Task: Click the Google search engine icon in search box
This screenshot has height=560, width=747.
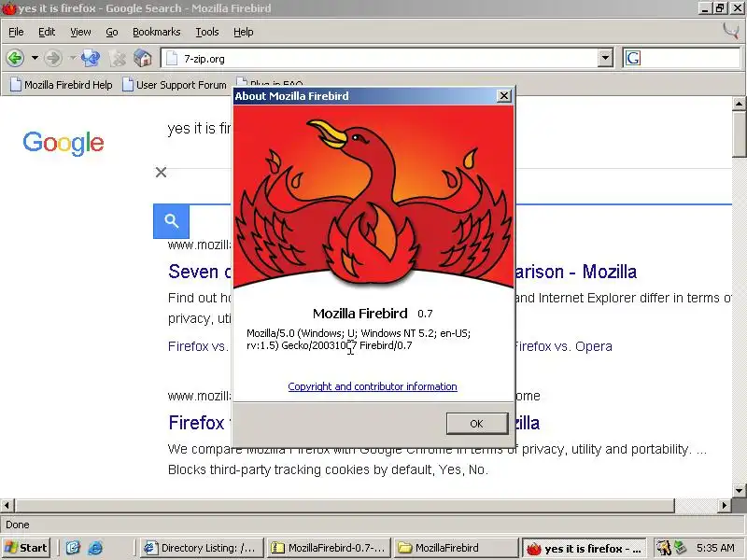Action: [633, 58]
